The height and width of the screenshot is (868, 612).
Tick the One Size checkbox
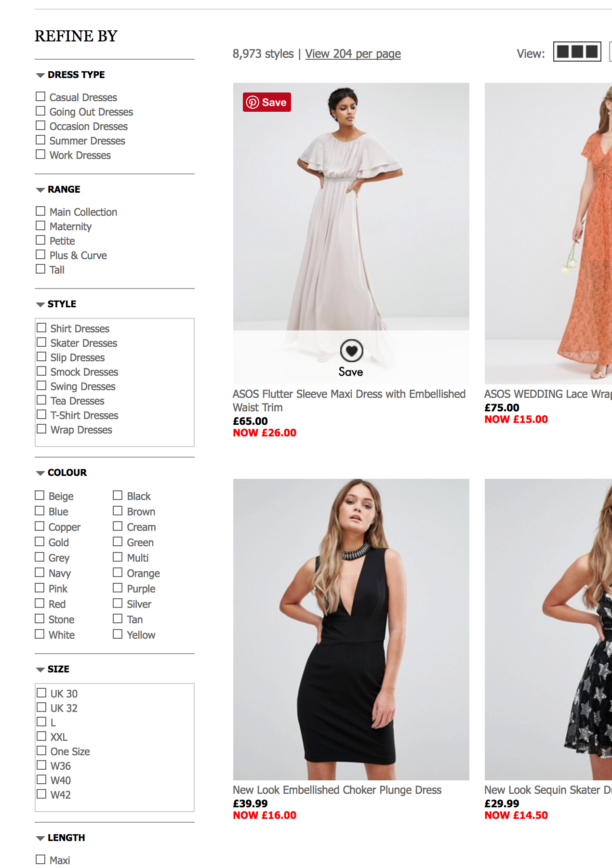coord(41,751)
